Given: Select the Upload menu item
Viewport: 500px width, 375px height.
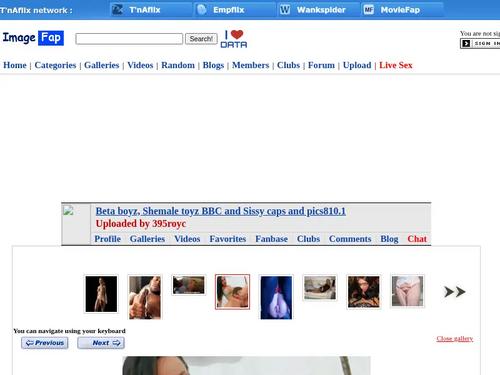Looking at the screenshot, I should point(357,65).
